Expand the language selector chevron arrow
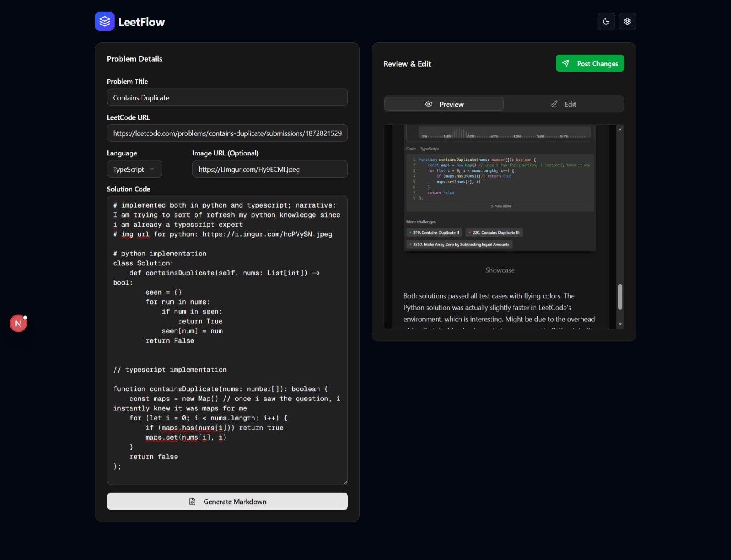731x560 pixels. 152,169
